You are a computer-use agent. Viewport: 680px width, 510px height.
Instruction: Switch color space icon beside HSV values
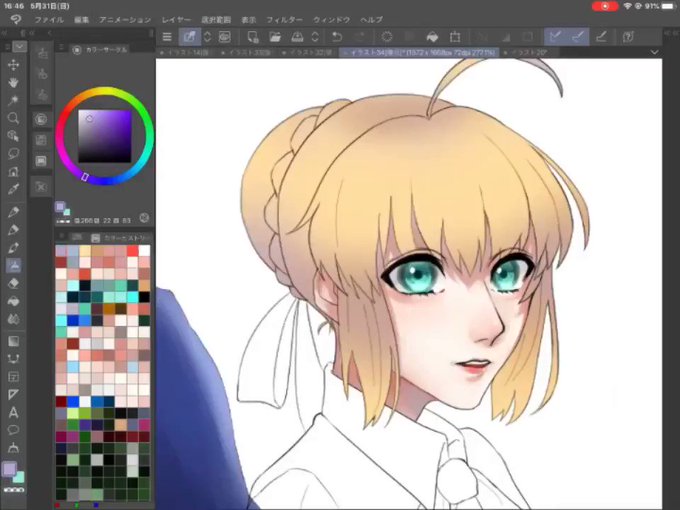tap(144, 218)
